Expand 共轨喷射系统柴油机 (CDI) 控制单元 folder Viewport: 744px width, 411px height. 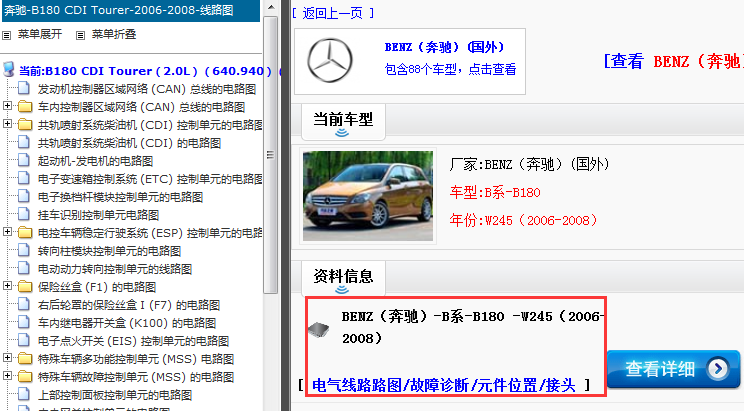tap(7, 124)
